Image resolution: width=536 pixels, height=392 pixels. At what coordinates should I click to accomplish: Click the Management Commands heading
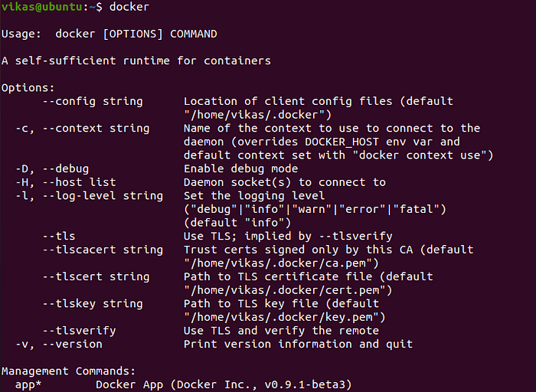(x=69, y=371)
